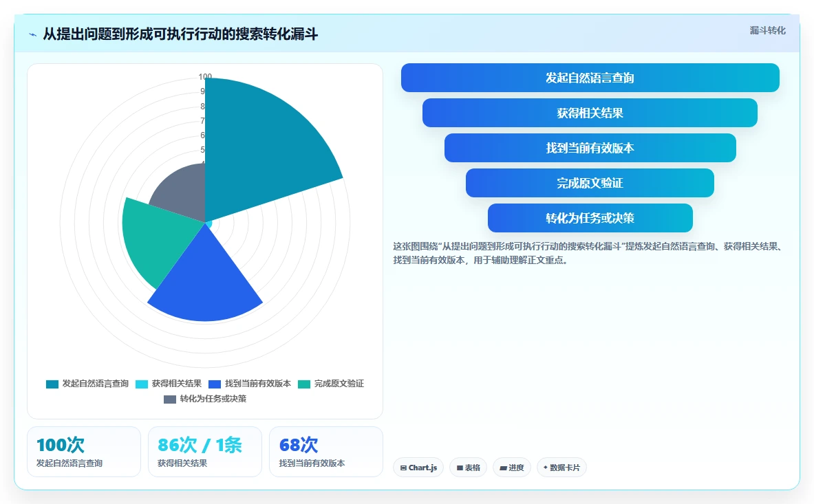Click the 漏斗转化 label in the header
This screenshot has height=504, width=814.
coord(767,30)
